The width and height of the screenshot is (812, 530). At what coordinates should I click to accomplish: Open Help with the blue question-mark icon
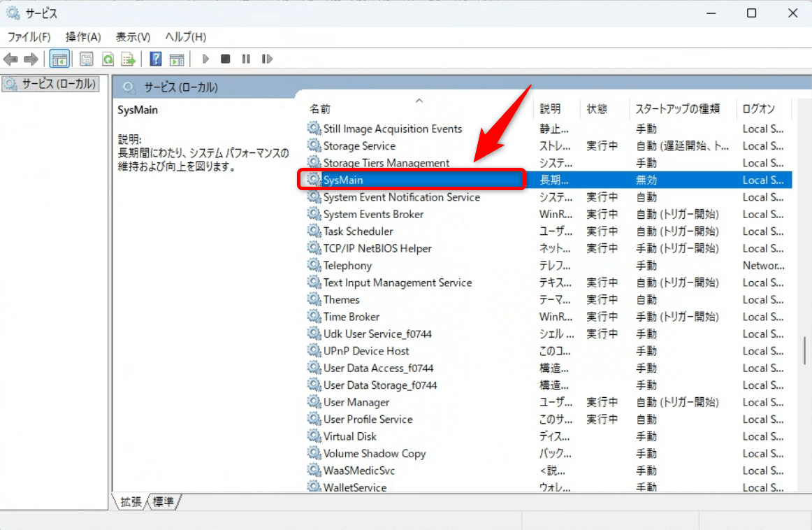pos(157,59)
